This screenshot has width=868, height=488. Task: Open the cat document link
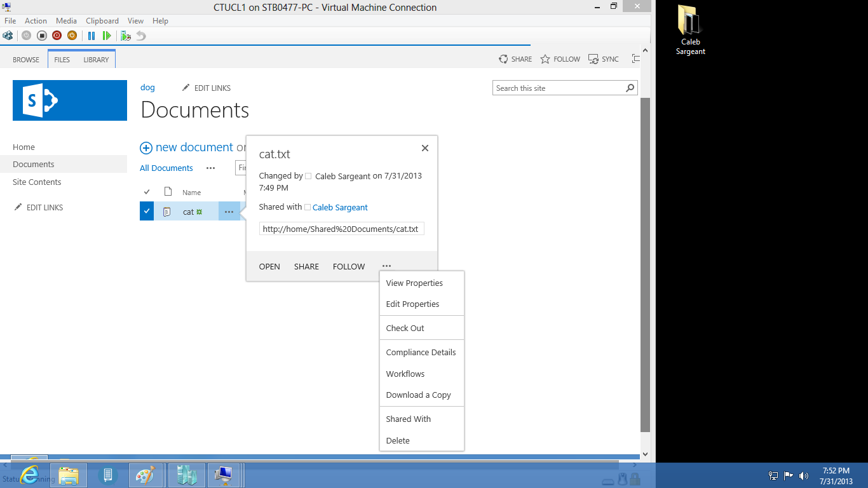point(188,212)
